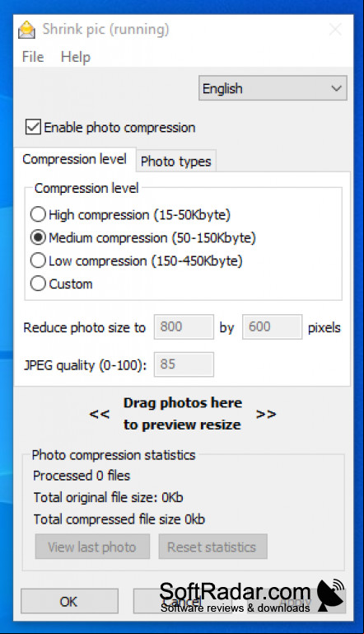The image size is (364, 634).
Task: Click the JPEG quality field showing 85
Action: [184, 364]
